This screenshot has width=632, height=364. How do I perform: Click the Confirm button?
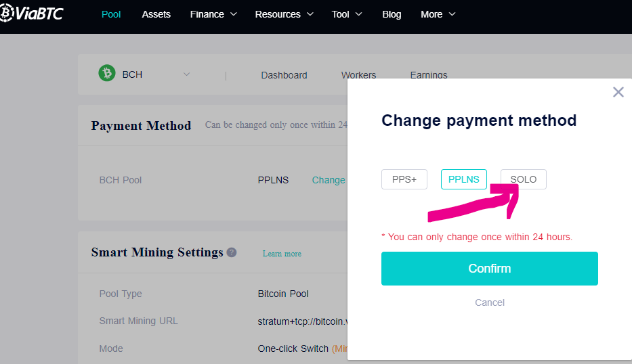[x=489, y=269]
